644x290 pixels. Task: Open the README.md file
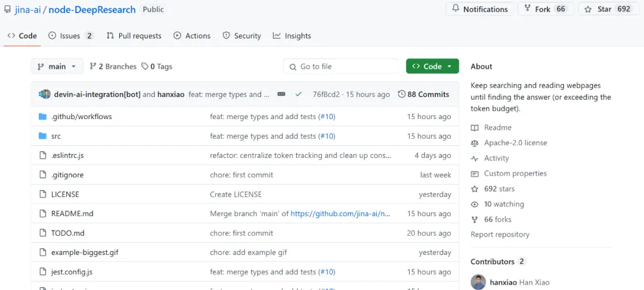click(72, 214)
